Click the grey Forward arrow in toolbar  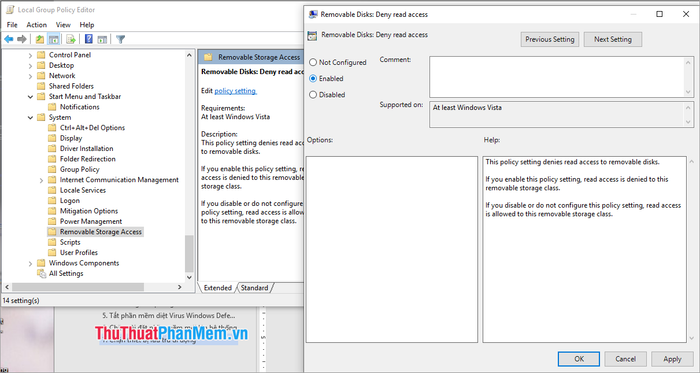point(21,39)
